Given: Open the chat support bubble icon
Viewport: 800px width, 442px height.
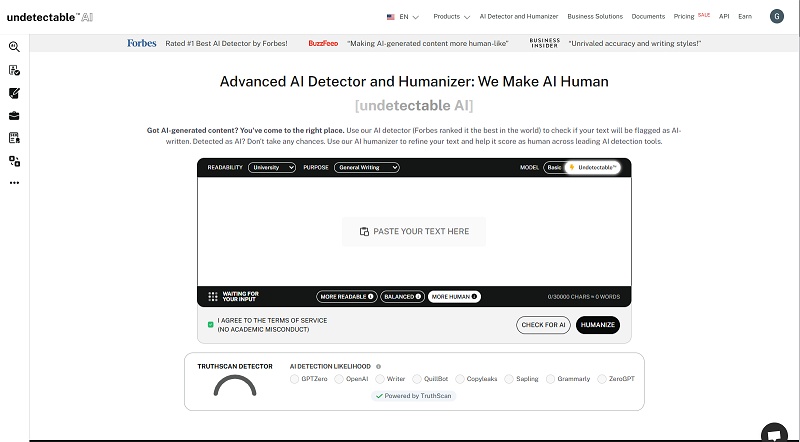Looking at the screenshot, I should [774, 434].
